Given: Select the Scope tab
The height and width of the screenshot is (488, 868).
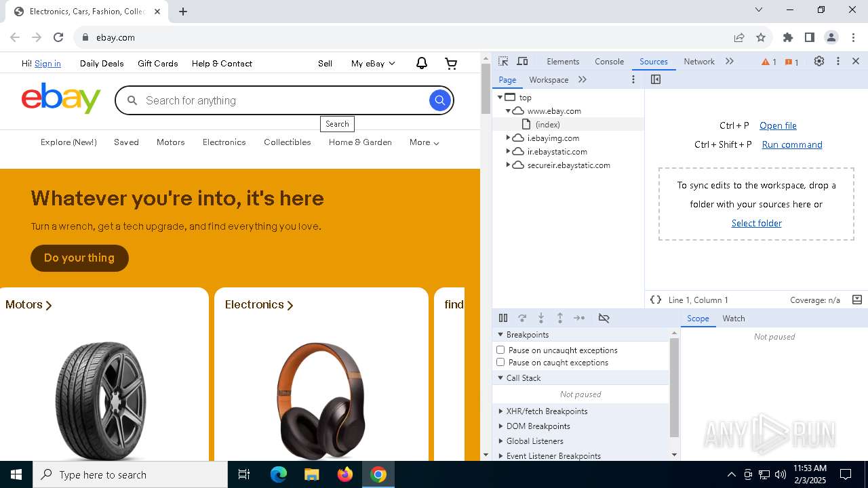Looking at the screenshot, I should 698,319.
